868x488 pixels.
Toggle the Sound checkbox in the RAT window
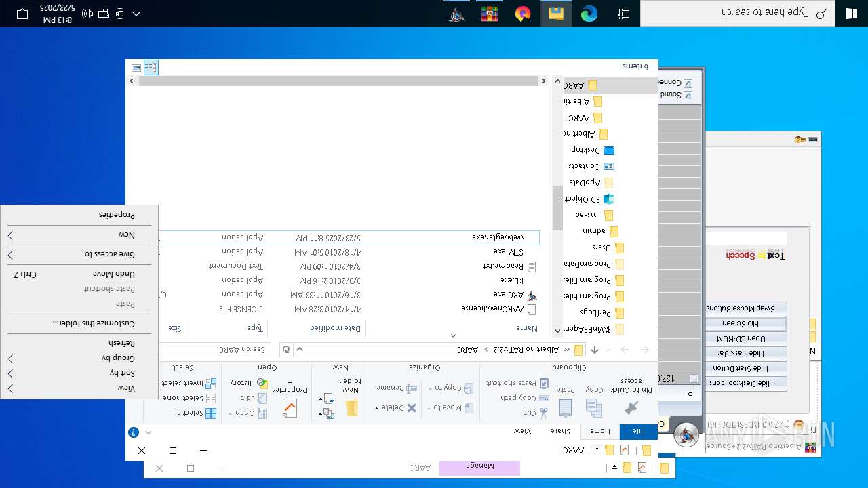[688, 96]
